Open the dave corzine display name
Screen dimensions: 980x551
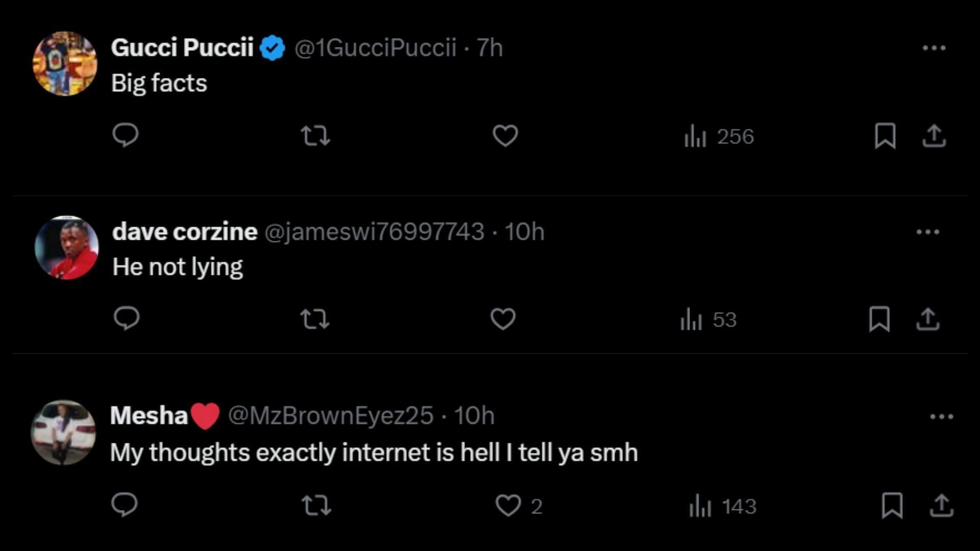(185, 232)
